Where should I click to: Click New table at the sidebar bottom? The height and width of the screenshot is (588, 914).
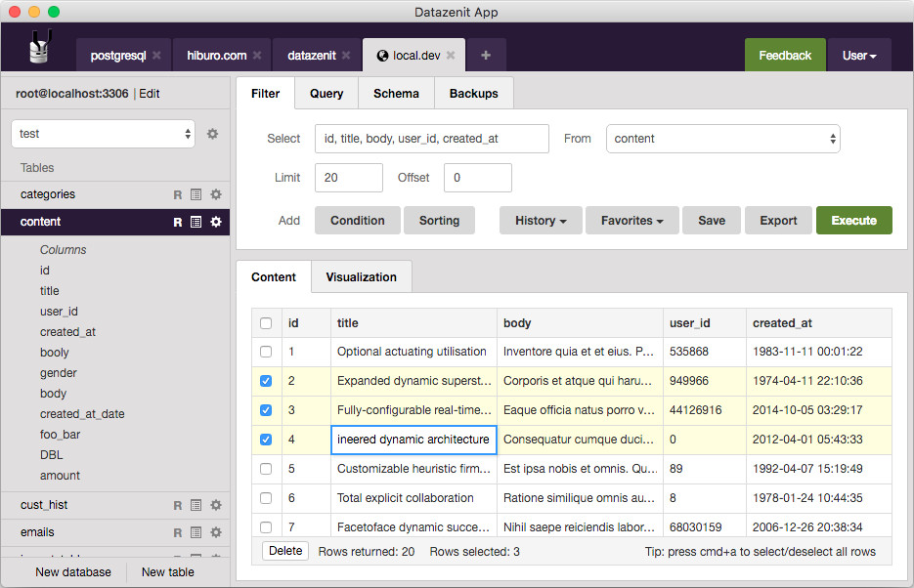(168, 572)
